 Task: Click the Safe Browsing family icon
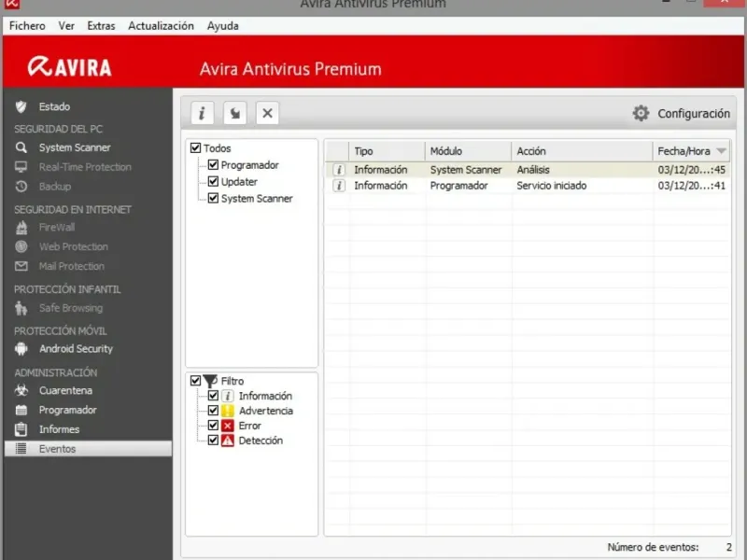21,308
